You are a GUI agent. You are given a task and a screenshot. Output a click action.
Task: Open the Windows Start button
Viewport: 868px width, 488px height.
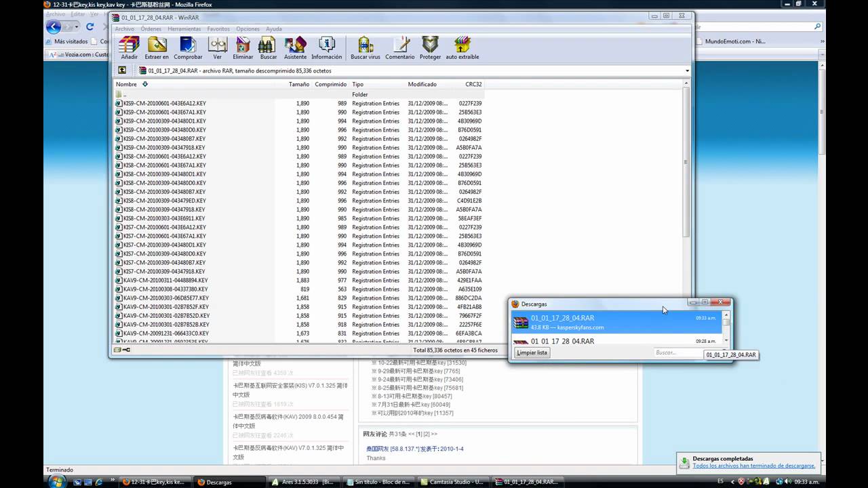point(58,482)
